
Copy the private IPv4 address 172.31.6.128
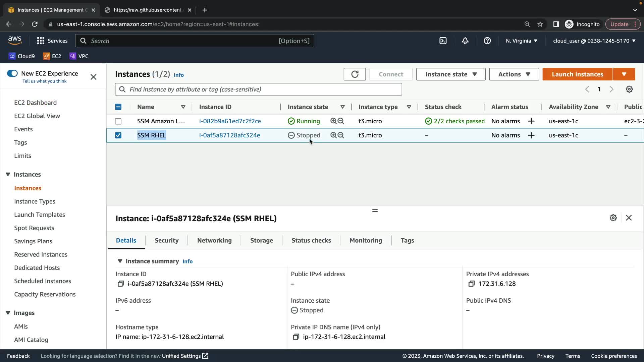pos(471,284)
